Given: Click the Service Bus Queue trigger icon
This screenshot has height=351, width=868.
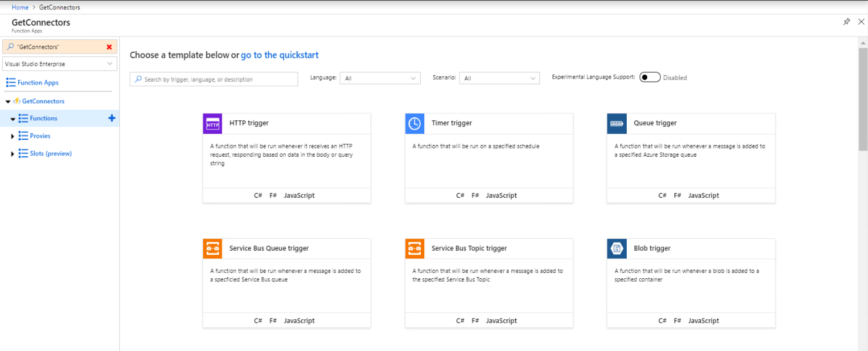Looking at the screenshot, I should click(212, 248).
